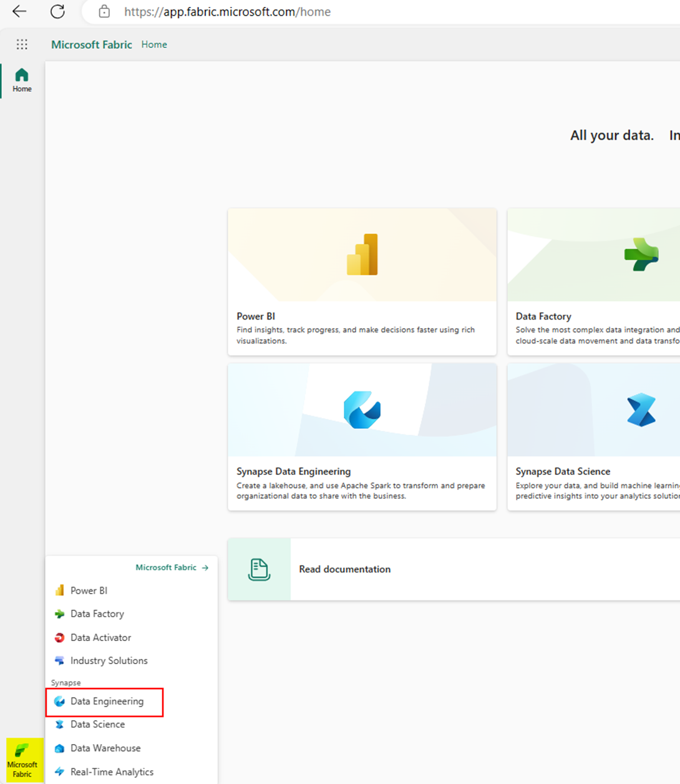Click Industry Solutions icon
Screen dimensions: 680x784
tap(59, 660)
